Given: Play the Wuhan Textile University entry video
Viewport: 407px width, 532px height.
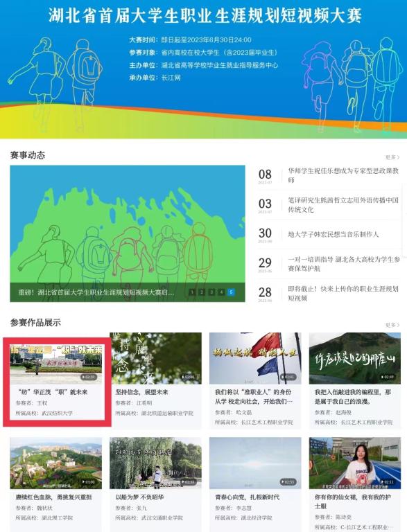Looking at the screenshot, I should [56, 364].
